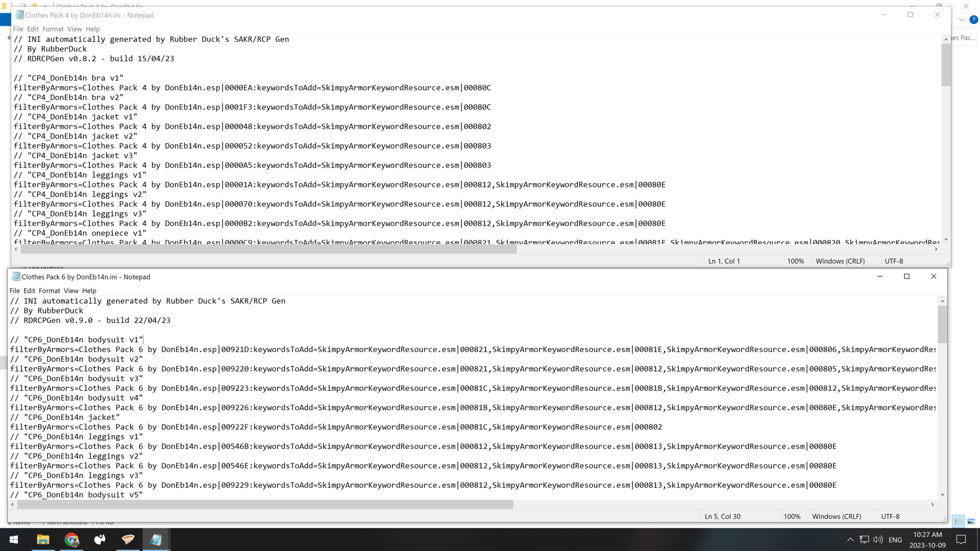Screen dimensions: 980x551
Task: Click Windows (CRLF) in Clothes Pack 4 status bar
Action: 840,261
